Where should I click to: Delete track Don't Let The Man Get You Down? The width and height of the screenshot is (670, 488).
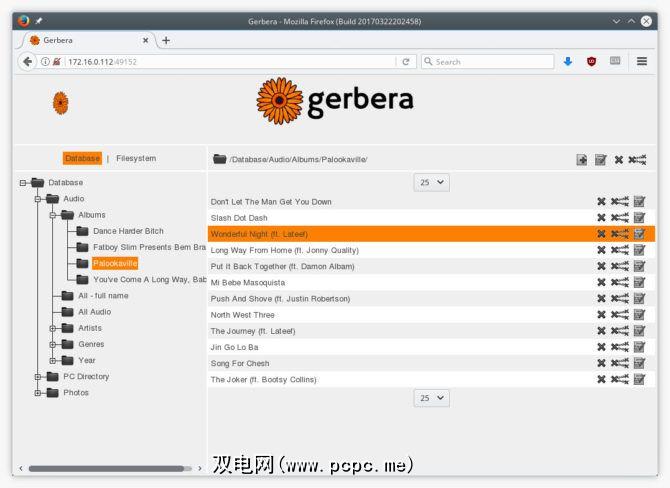coord(601,202)
